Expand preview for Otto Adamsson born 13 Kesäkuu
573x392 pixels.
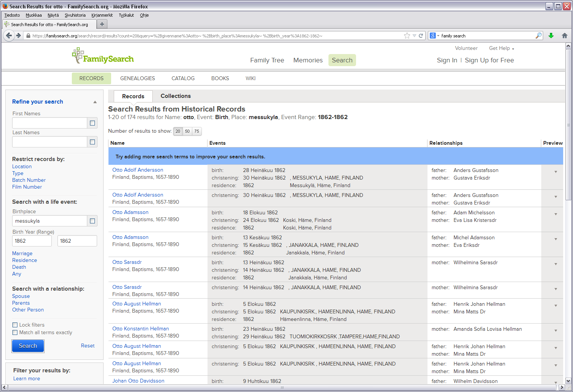[556, 239]
